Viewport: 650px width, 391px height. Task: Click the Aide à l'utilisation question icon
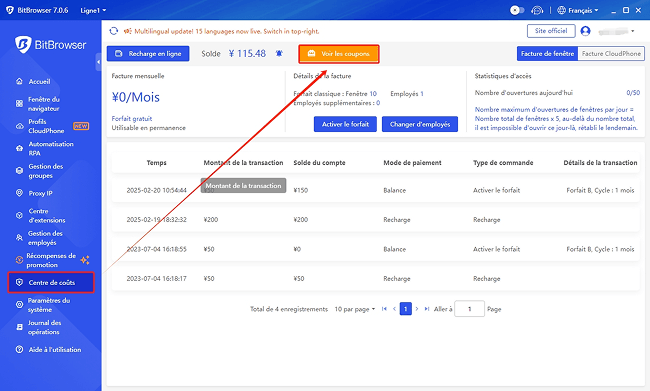(19, 349)
